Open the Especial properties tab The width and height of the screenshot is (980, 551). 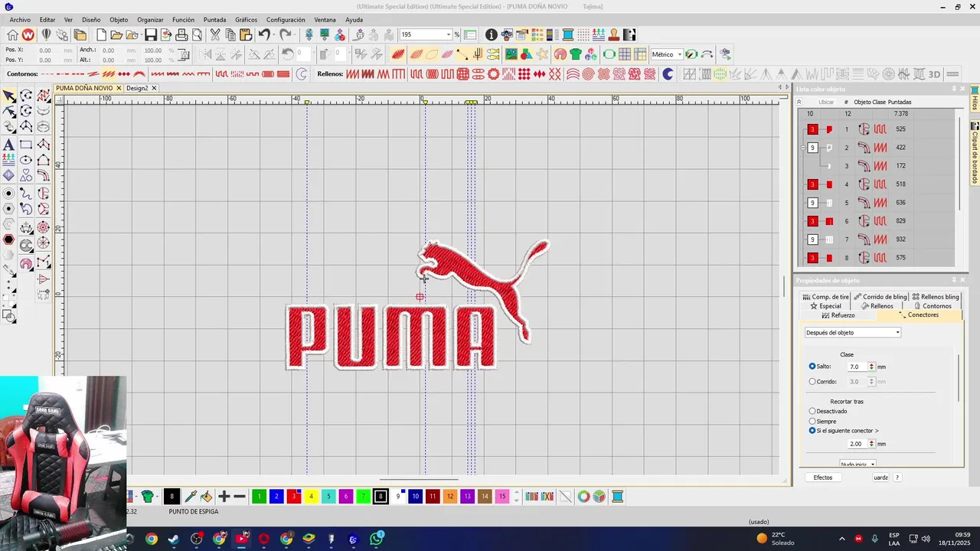pyautogui.click(x=825, y=306)
